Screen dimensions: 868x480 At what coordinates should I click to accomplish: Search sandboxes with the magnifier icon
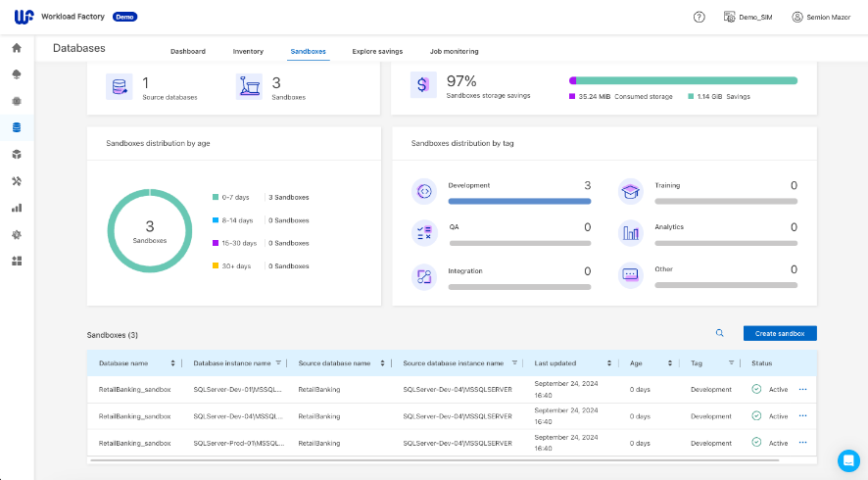pos(719,334)
